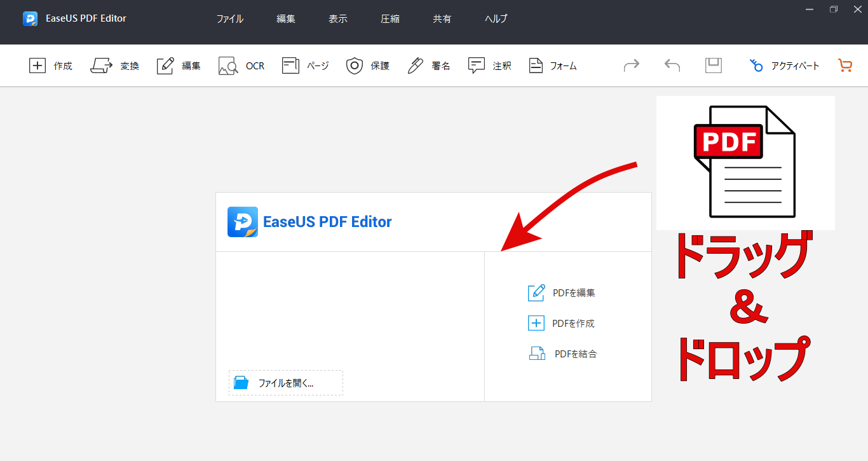The image size is (868, 461).
Task: Click the EaseUS PDF Editor panel heading
Action: pyautogui.click(x=327, y=222)
